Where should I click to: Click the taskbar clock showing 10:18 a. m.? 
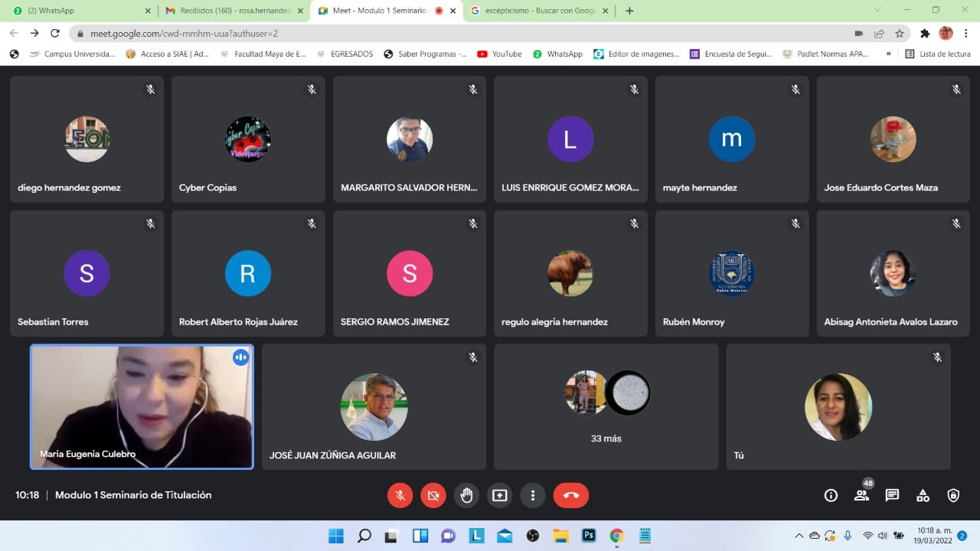(932, 536)
